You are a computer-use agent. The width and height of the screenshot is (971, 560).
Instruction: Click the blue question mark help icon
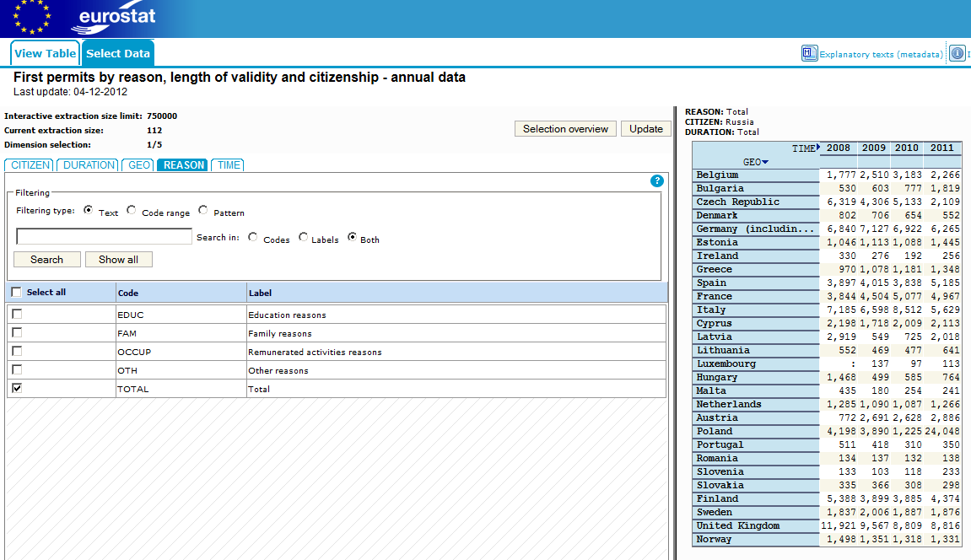click(x=657, y=180)
